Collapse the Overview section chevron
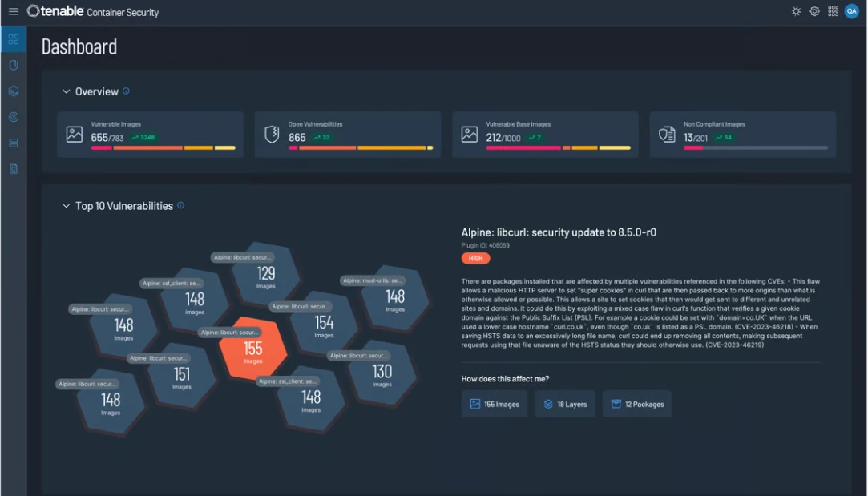The image size is (868, 496). pos(66,91)
